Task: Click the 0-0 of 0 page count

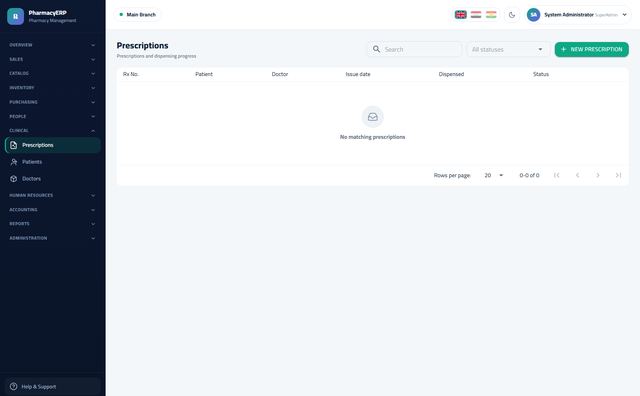Action: [x=529, y=175]
